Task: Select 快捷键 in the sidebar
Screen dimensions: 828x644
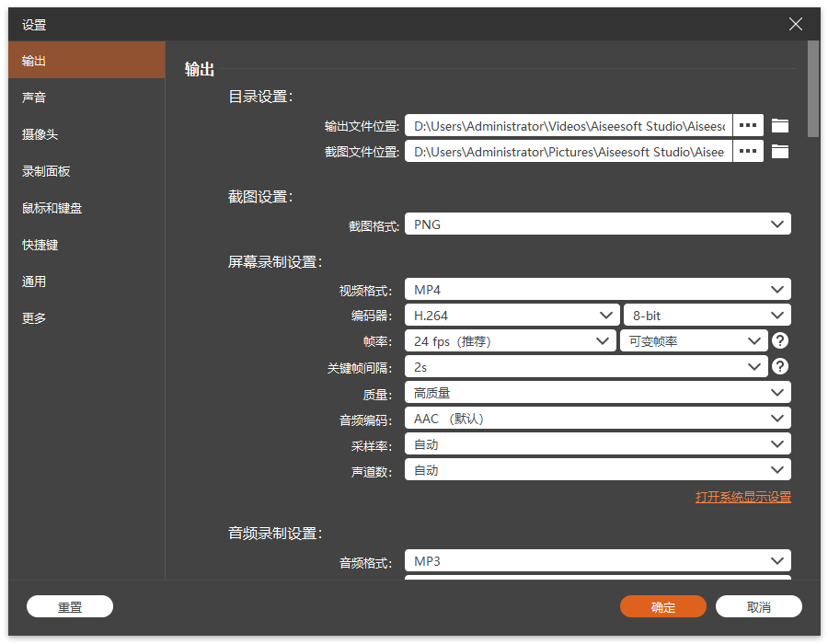Action: [x=40, y=245]
